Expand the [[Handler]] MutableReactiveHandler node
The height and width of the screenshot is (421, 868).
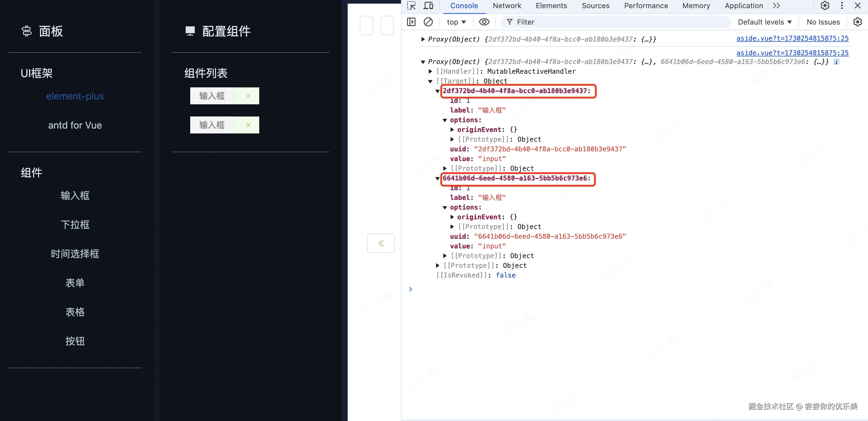point(430,72)
